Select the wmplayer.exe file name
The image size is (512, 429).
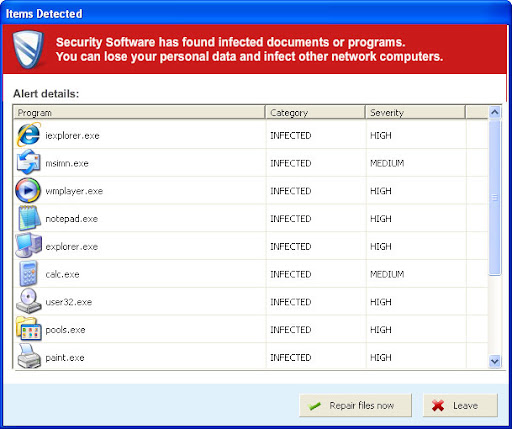coord(74,191)
